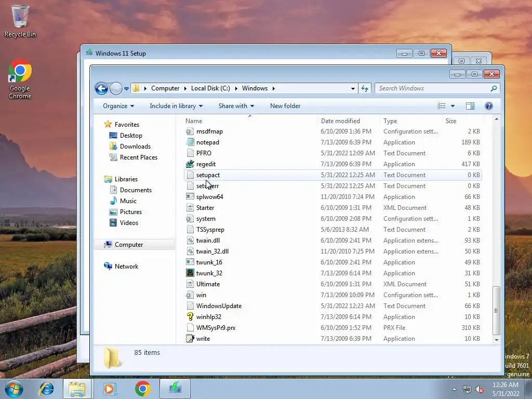Image resolution: width=532 pixels, height=399 pixels.
Task: Click the file list scroll down arrow
Action: click(497, 340)
